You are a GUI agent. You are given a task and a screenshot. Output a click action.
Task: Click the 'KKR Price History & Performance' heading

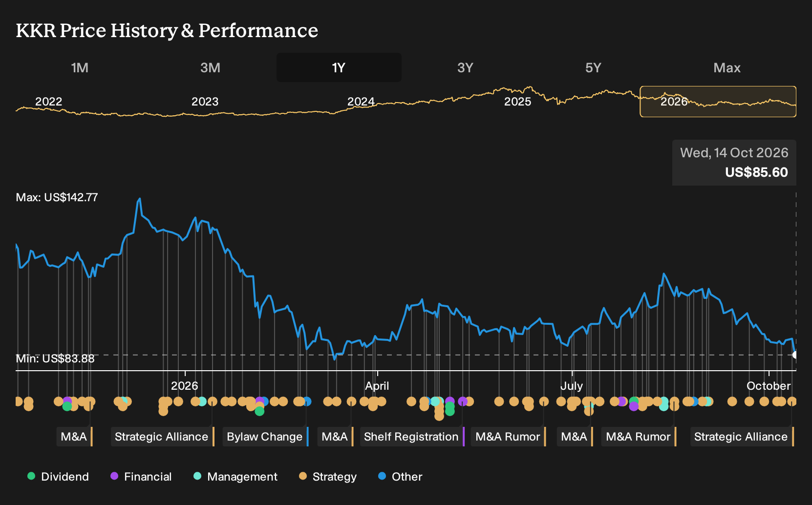coord(167,30)
